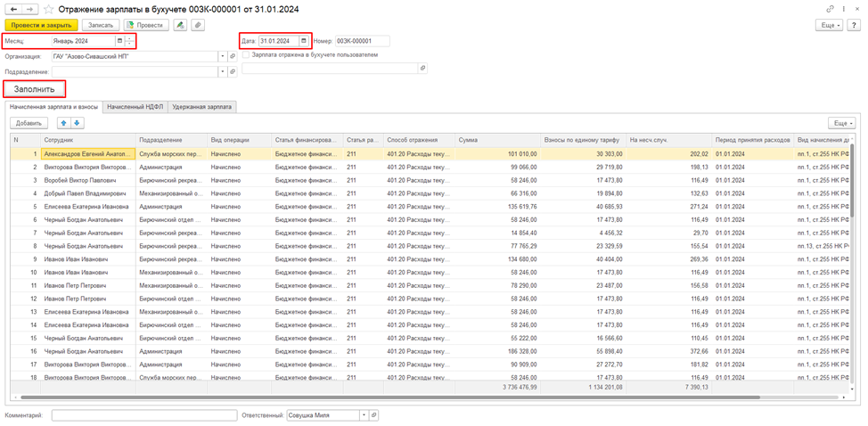The image size is (868, 426).
Task: Click 'Период принятия расходов' column header
Action: pos(752,140)
